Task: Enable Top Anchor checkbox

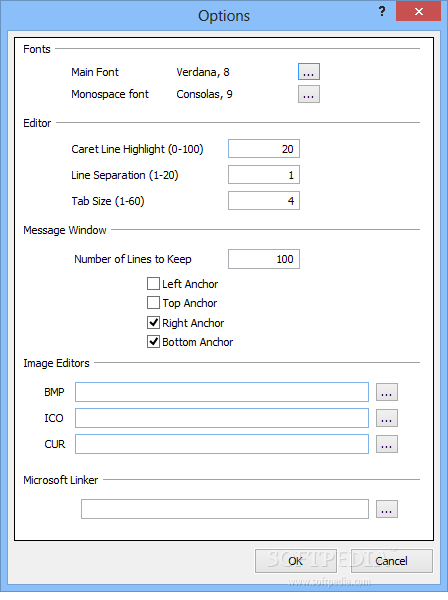Action: click(153, 303)
